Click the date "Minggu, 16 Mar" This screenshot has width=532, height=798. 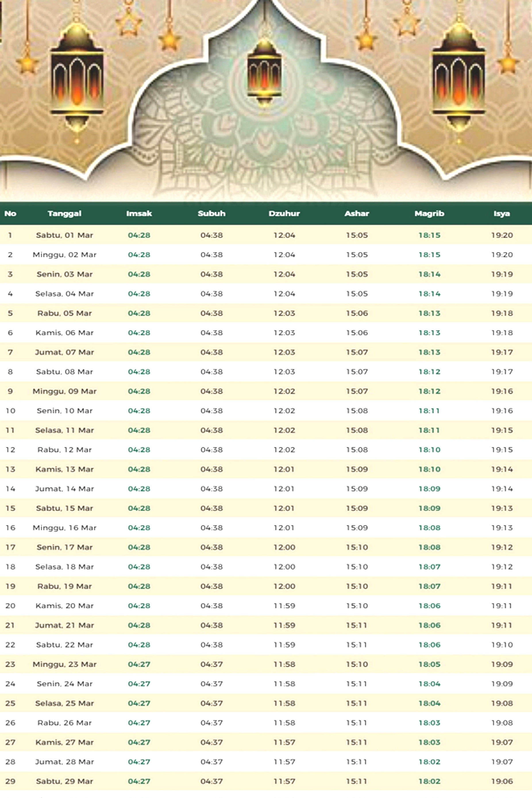coord(64,528)
